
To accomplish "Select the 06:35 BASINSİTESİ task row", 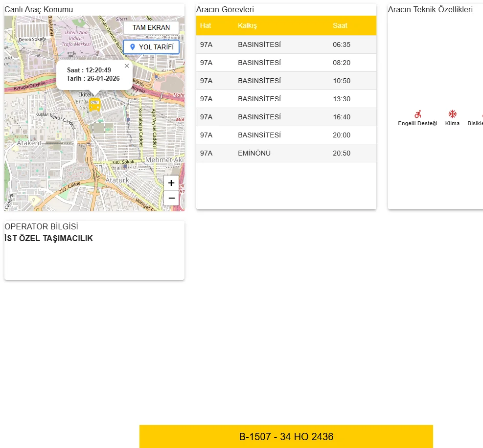I will tap(286, 45).
